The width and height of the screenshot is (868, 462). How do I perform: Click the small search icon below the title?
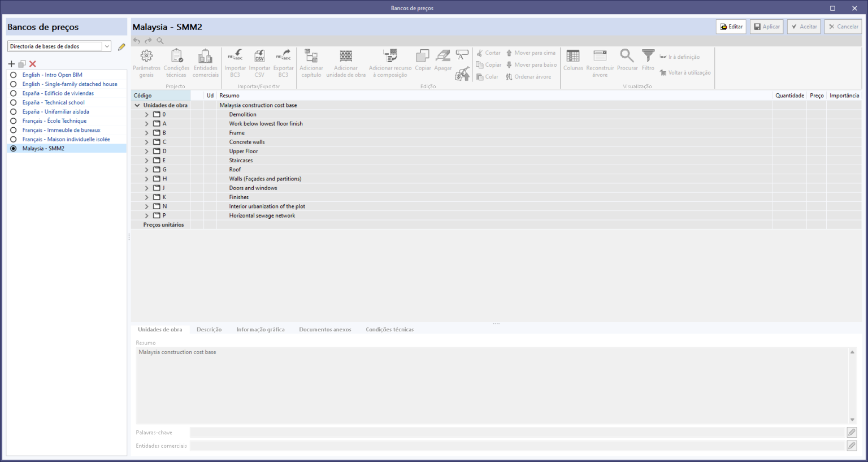pyautogui.click(x=160, y=41)
